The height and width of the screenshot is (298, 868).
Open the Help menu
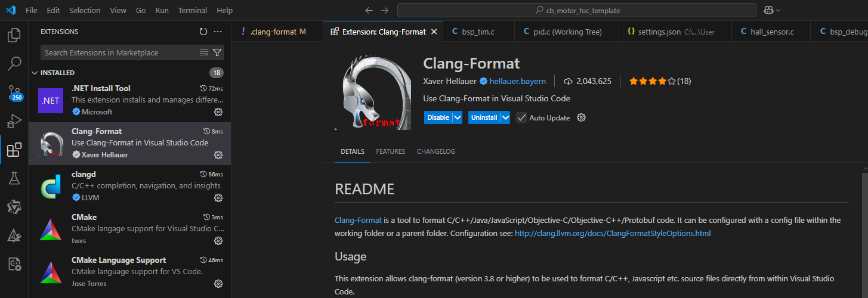click(224, 10)
